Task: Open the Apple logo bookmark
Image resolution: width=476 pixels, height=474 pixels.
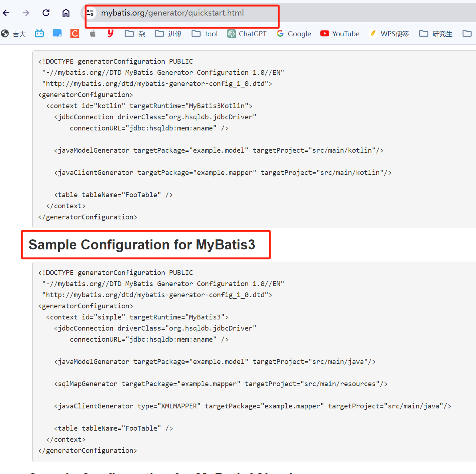Action: 93,33
